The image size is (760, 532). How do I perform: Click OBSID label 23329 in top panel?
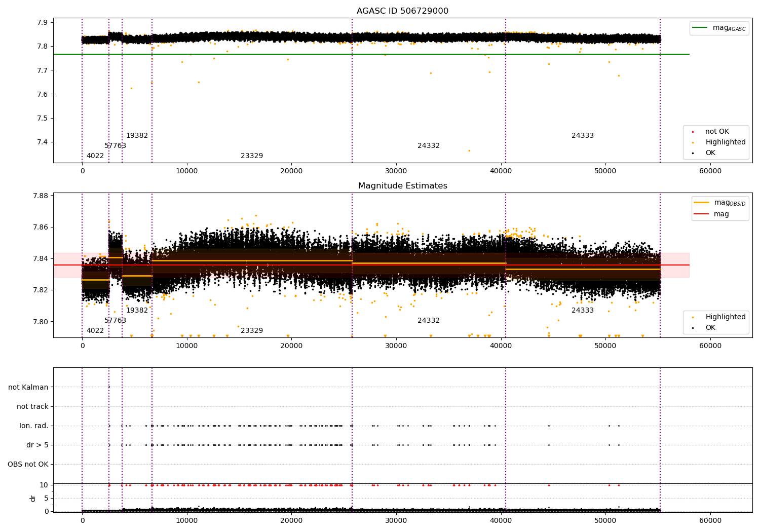(x=252, y=156)
